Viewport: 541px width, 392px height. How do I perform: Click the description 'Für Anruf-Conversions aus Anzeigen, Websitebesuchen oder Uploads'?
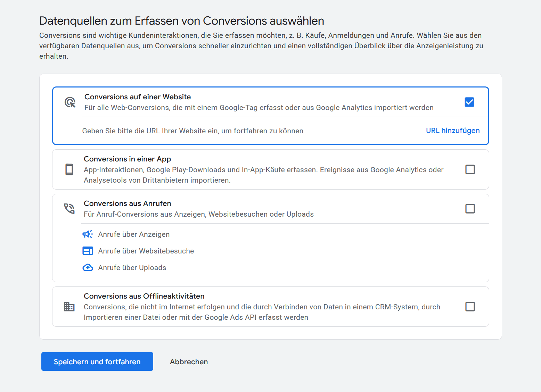(x=199, y=214)
